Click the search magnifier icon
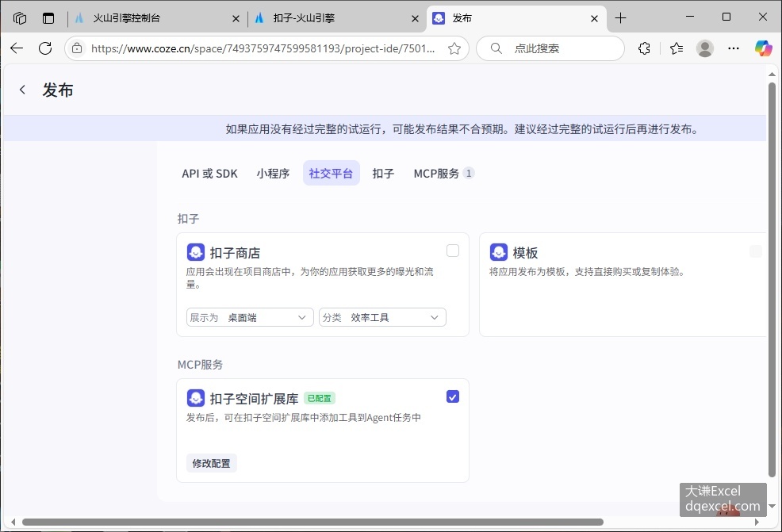Image resolution: width=782 pixels, height=532 pixels. [496, 48]
